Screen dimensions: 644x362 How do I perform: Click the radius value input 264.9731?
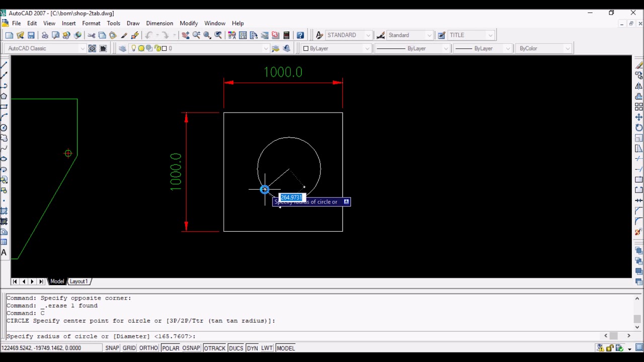point(291,198)
